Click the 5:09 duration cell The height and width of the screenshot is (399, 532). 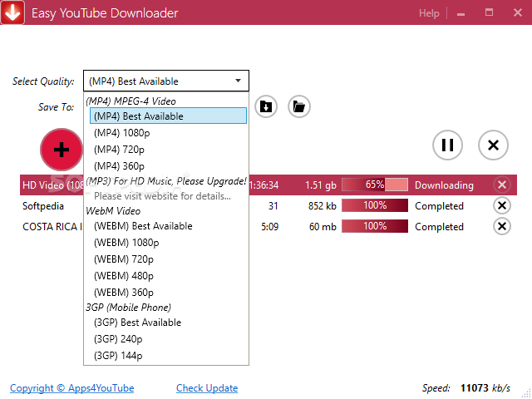click(x=269, y=227)
